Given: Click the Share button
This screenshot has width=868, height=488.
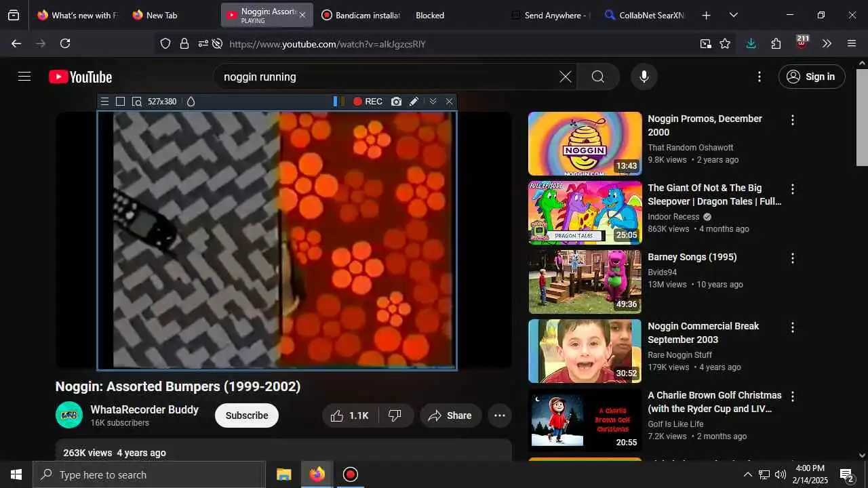Looking at the screenshot, I should pos(450,415).
